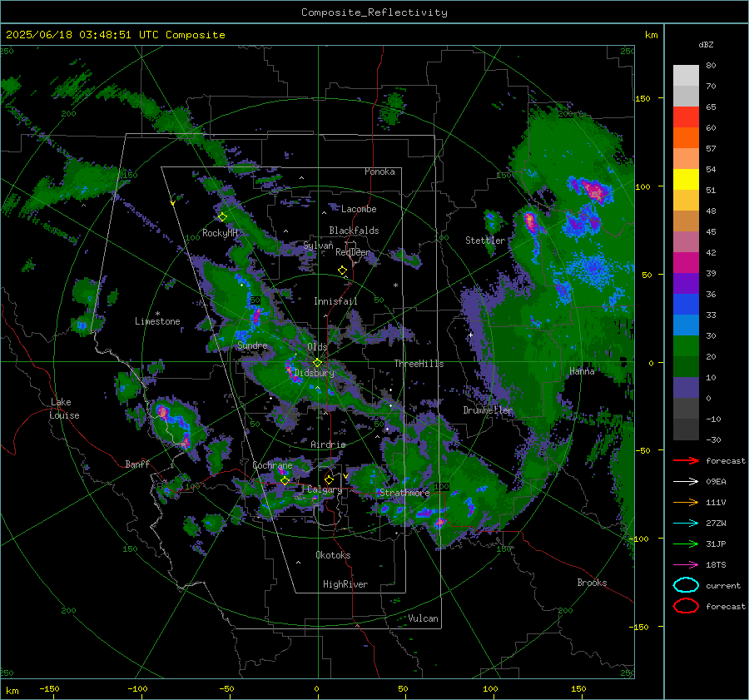
Task: Click the 'Brooks' map label
Action: [592, 583]
